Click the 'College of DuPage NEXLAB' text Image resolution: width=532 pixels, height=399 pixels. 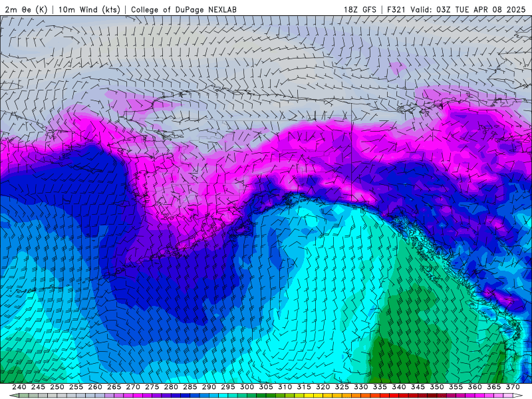(184, 9)
